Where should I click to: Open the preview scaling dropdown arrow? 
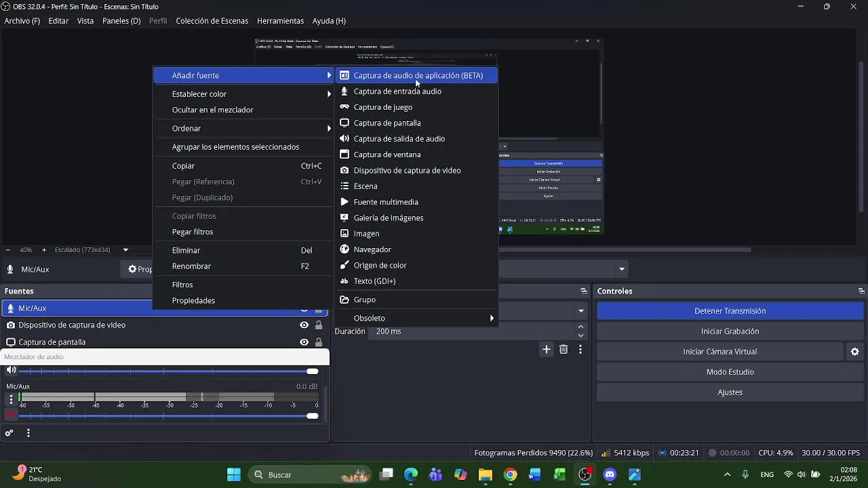click(125, 250)
